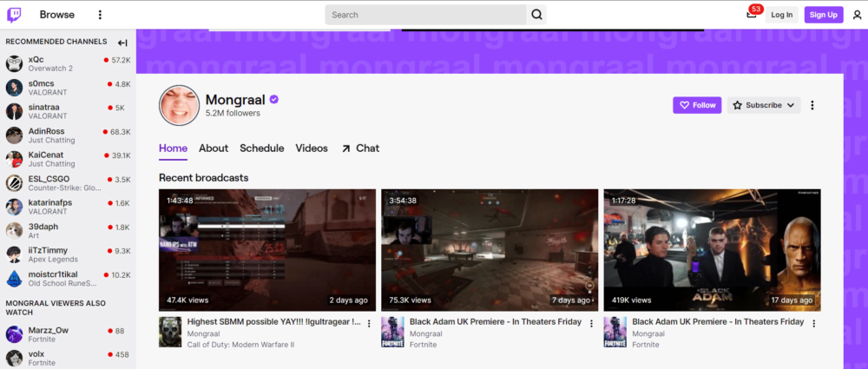The height and width of the screenshot is (369, 868).
Task: Click the 5.2M followers text
Action: pyautogui.click(x=233, y=114)
